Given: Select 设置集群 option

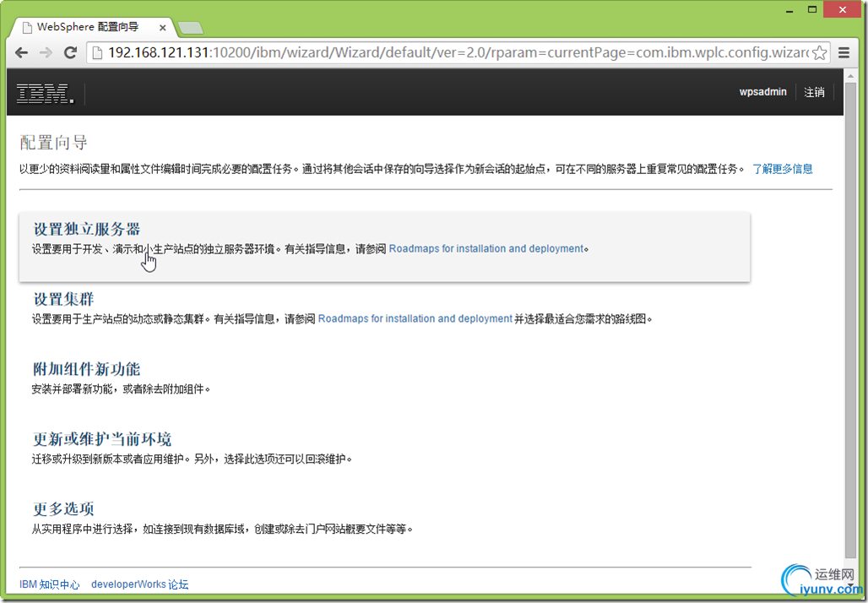Looking at the screenshot, I should point(63,299).
